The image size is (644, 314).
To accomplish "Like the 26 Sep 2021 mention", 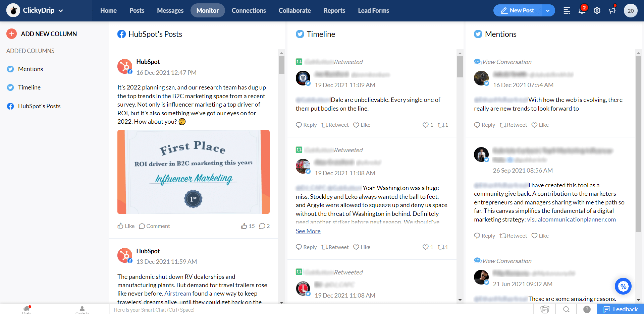I will [x=540, y=236].
